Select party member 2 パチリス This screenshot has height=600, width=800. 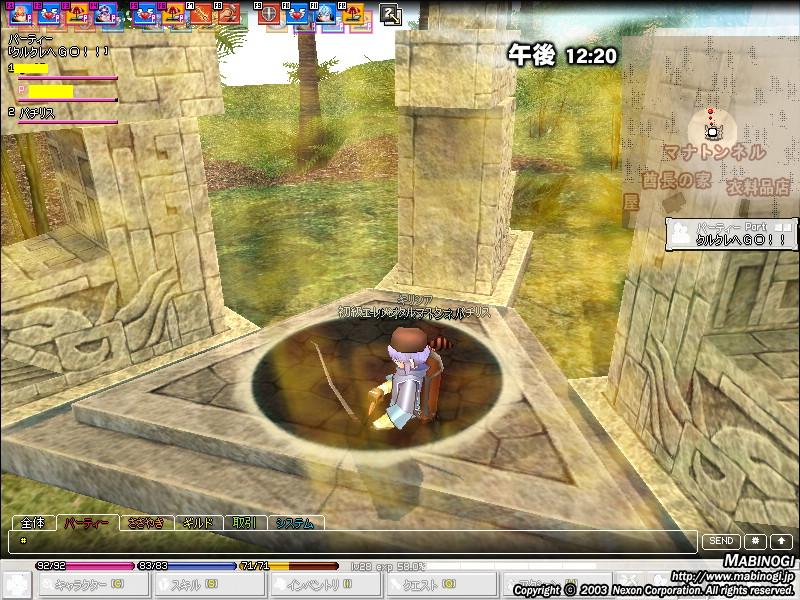tap(37, 113)
